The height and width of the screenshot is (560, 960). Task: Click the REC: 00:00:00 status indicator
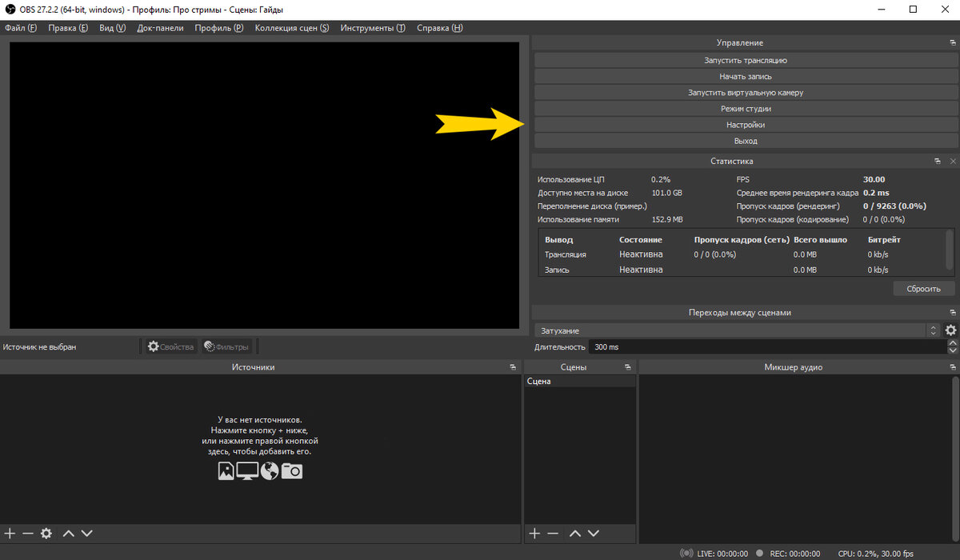[786, 553]
